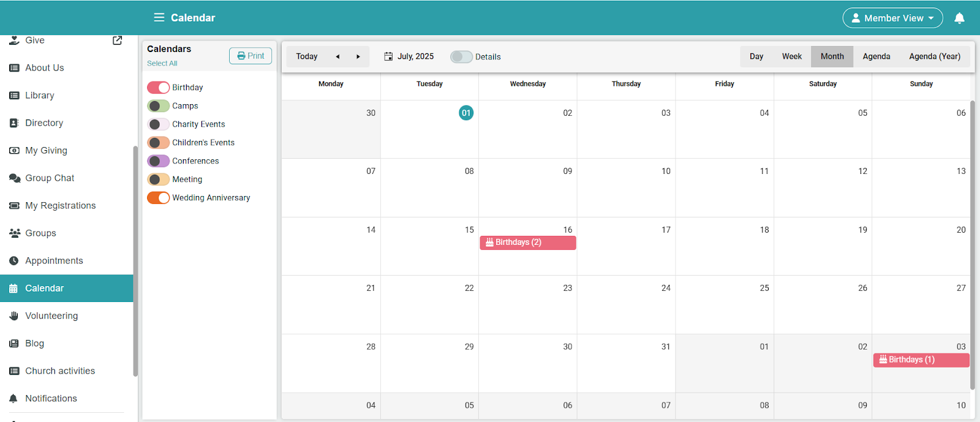Click the Give hand icon in the sidebar
This screenshot has height=422, width=980.
click(14, 40)
